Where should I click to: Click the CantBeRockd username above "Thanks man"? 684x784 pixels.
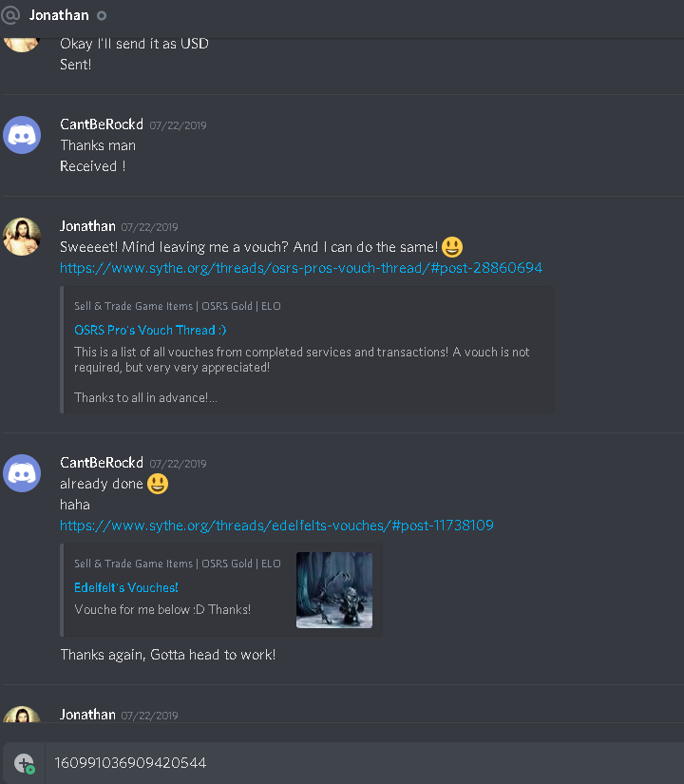[102, 124]
